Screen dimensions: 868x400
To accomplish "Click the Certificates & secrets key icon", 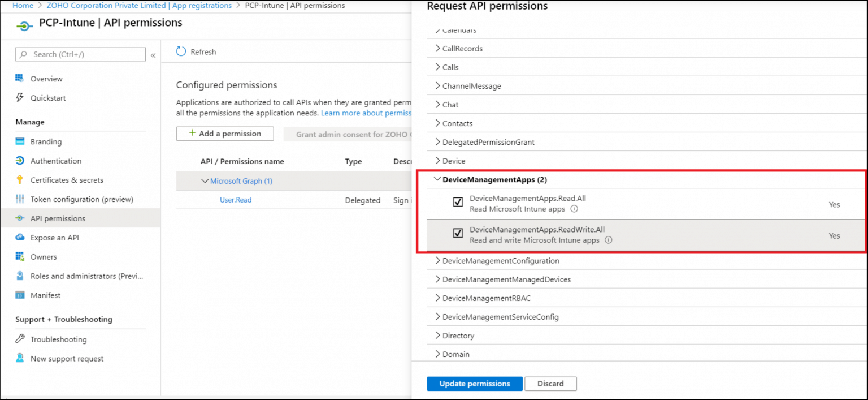I will click(20, 180).
